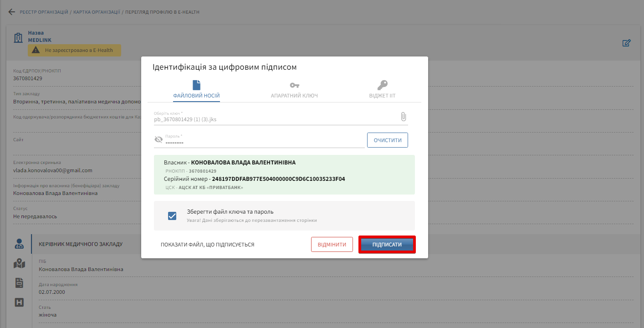Click the password input field

coord(264,143)
